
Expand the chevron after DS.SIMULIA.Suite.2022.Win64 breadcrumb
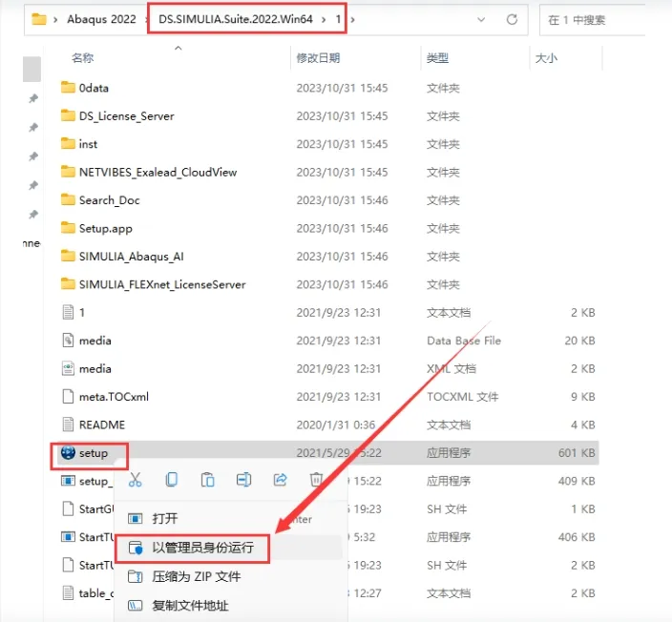point(324,20)
